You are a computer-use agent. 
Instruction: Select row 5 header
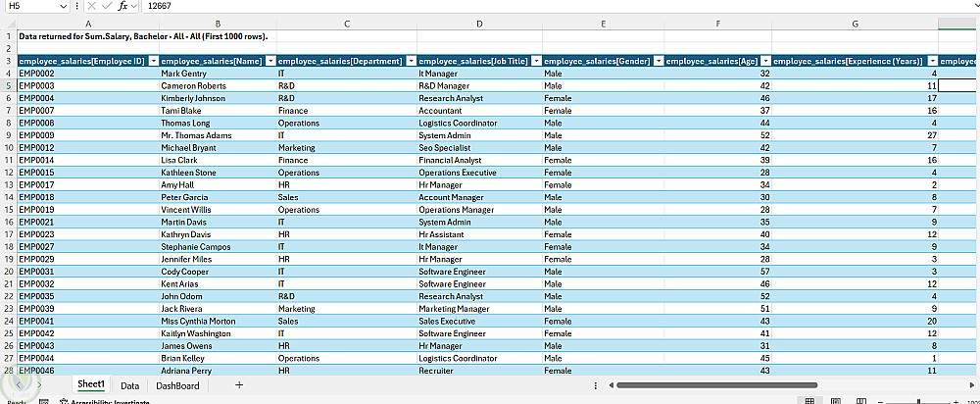pos(9,85)
